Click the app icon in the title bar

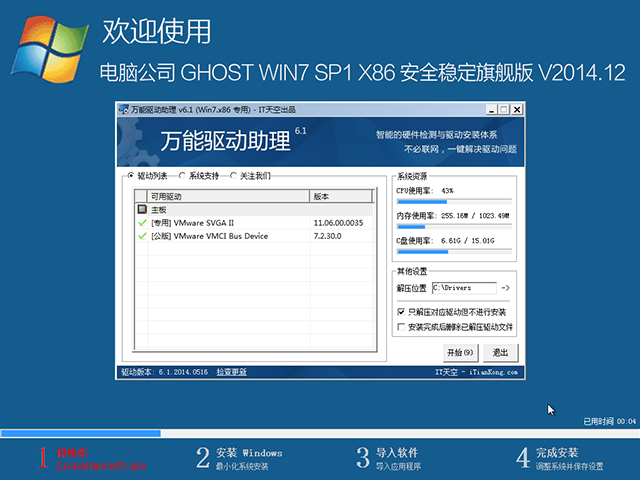[x=123, y=109]
